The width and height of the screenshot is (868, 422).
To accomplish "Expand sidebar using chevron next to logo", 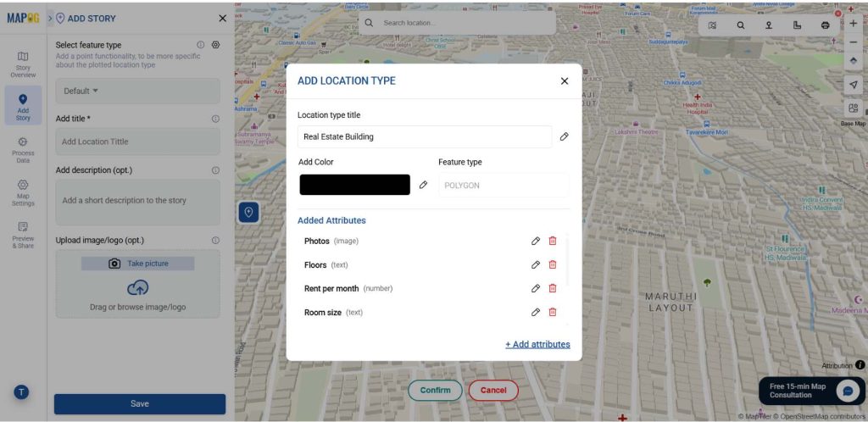I will pyautogui.click(x=50, y=18).
